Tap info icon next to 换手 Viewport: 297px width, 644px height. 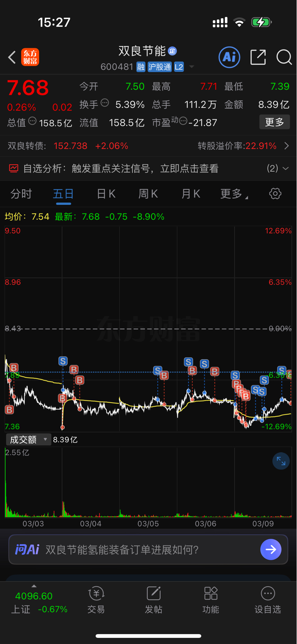[105, 103]
